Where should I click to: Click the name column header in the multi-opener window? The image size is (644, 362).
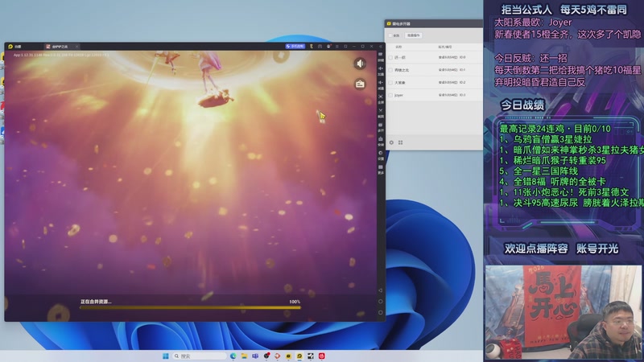coord(398,47)
